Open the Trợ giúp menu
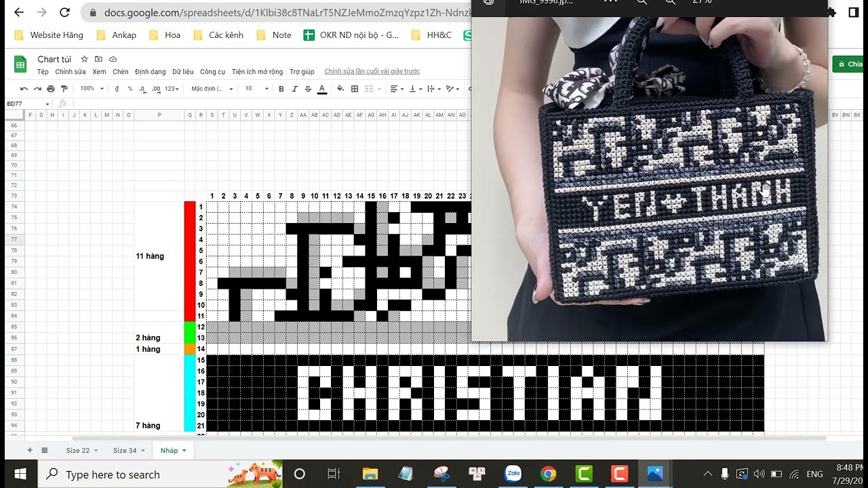This screenshot has width=868, height=488. coord(302,72)
